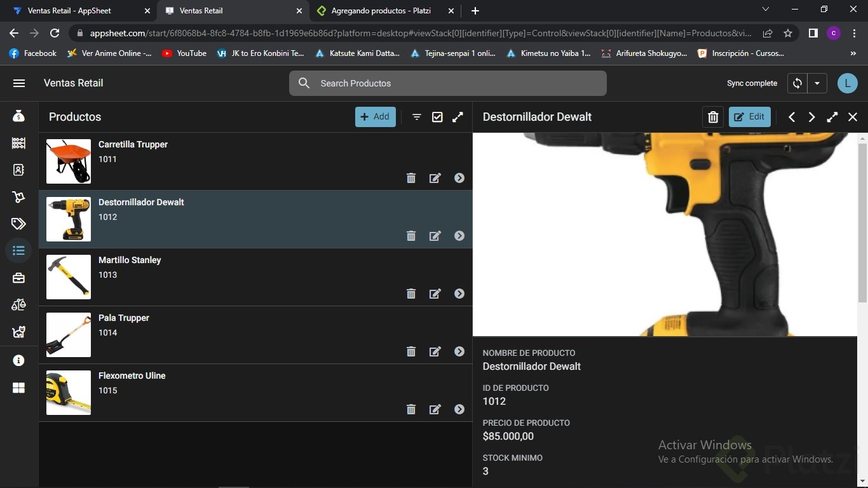This screenshot has height=488, width=868.
Task: Open the app gallery grid icon
Action: (18, 388)
